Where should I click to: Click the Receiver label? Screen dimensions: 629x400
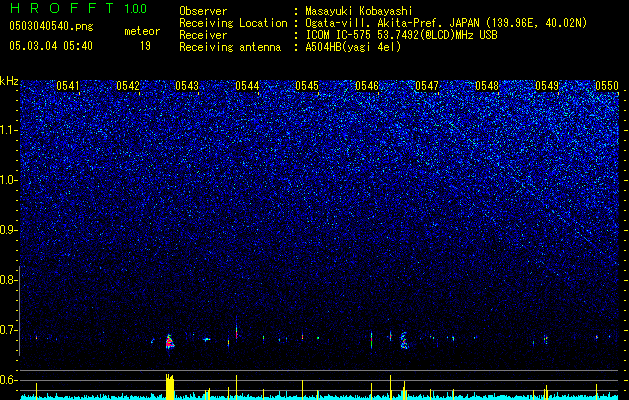[x=203, y=35]
